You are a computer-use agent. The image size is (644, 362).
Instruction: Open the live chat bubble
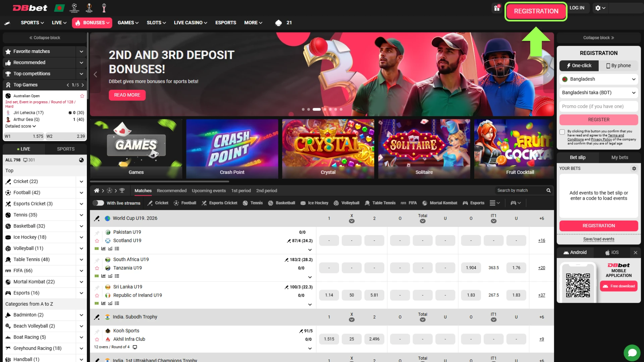coord(632,352)
